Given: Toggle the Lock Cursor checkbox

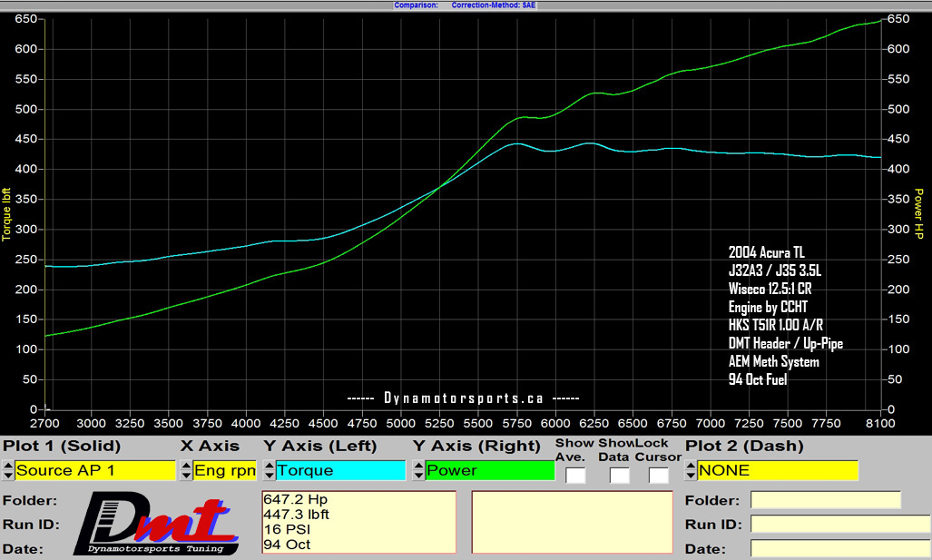Looking at the screenshot, I should click(x=659, y=476).
